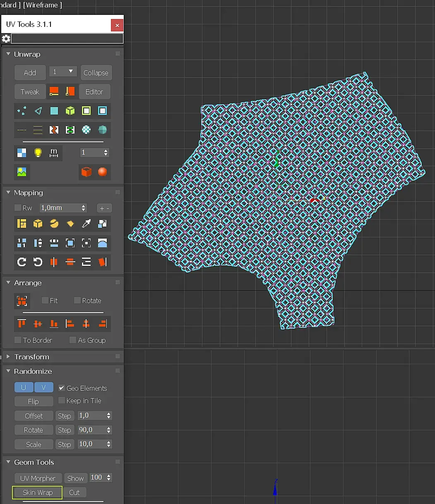Enable the As Group checkbox
This screenshot has width=435, height=504.
click(73, 340)
